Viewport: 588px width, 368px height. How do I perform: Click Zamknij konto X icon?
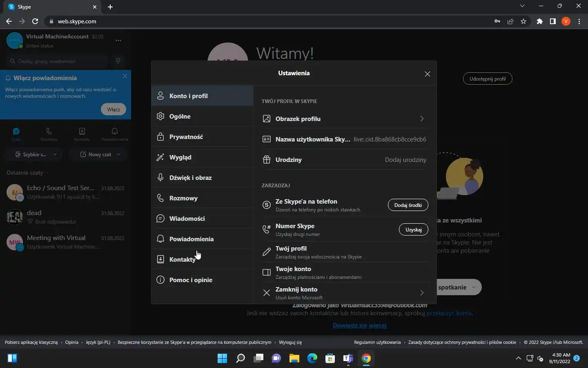pos(267,293)
